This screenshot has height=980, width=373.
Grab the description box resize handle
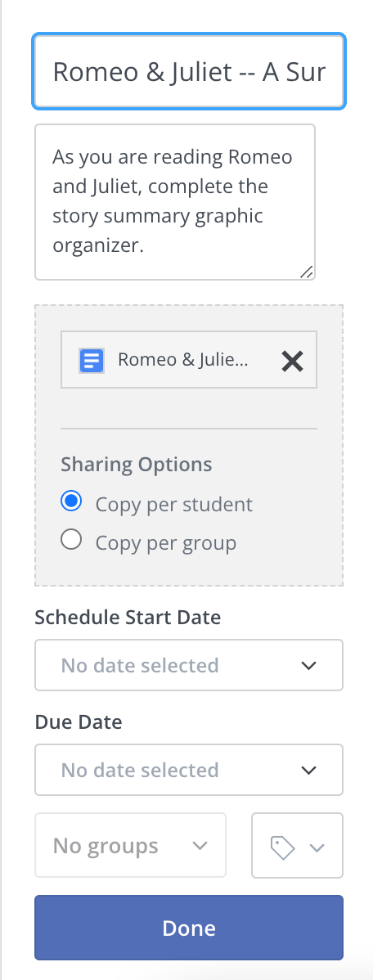click(x=306, y=272)
